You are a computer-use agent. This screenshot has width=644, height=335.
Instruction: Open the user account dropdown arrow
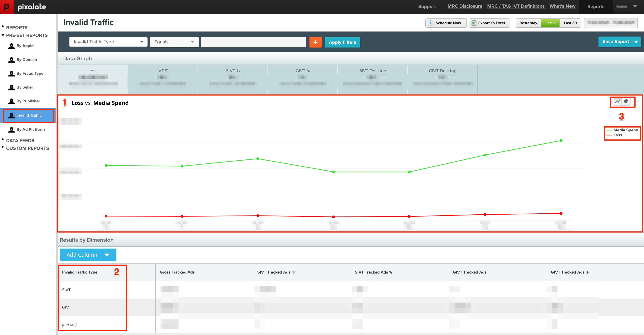point(635,7)
